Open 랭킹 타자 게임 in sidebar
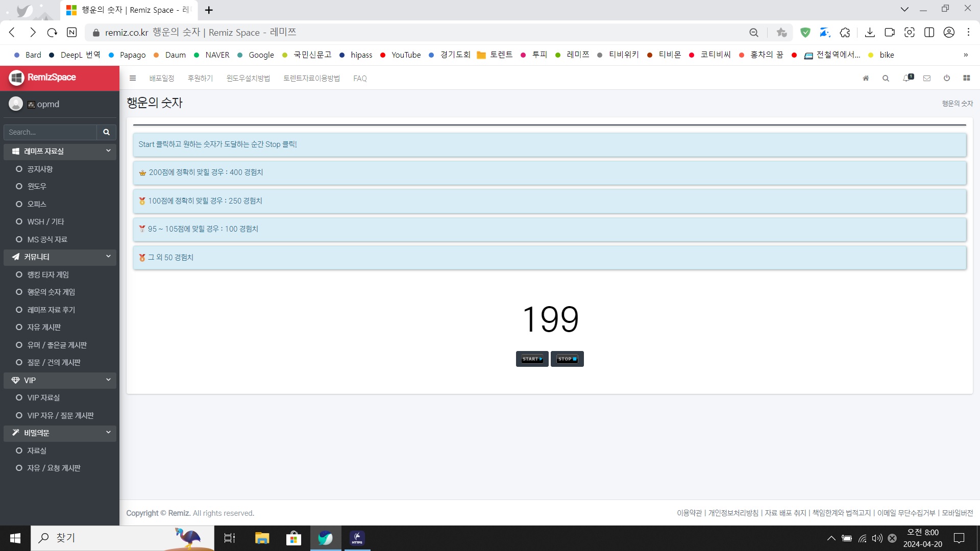The width and height of the screenshot is (980, 551). coord(48,274)
